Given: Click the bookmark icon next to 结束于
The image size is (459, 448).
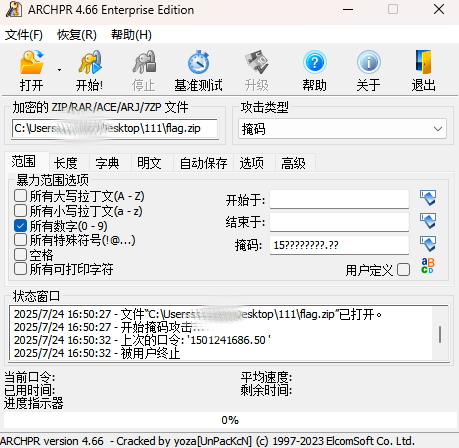Looking at the screenshot, I should [428, 221].
